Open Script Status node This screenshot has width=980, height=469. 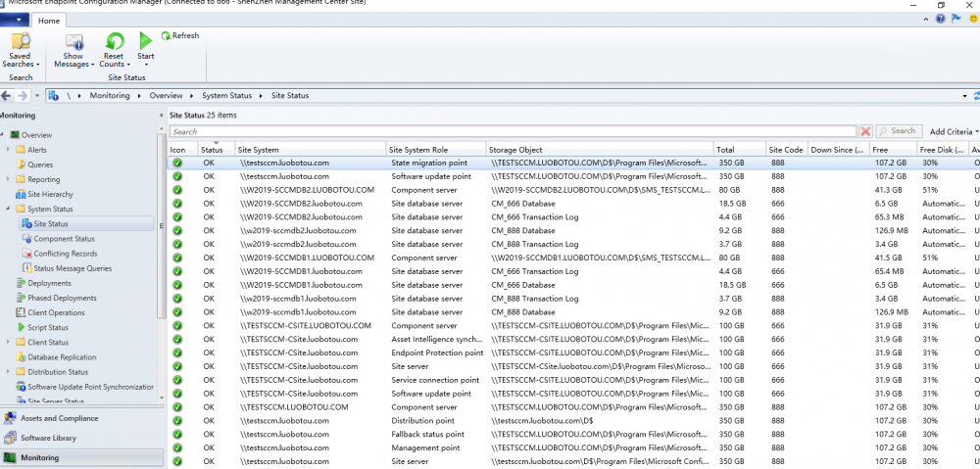(48, 327)
